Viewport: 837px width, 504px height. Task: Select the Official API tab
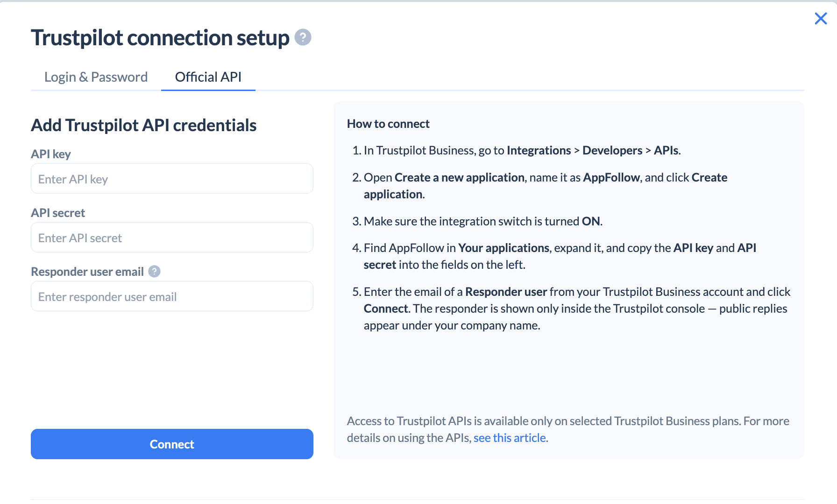tap(208, 77)
